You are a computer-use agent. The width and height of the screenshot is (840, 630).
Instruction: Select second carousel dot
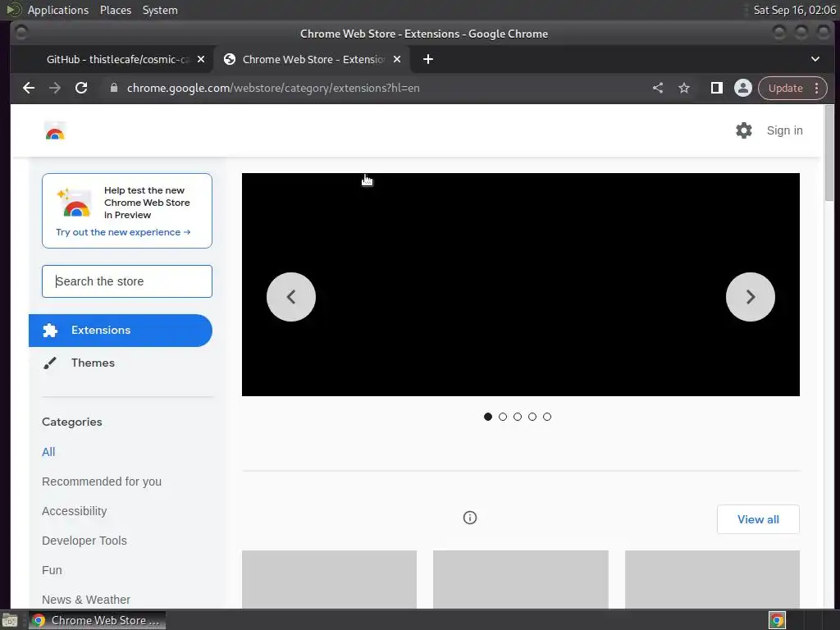coord(503,417)
